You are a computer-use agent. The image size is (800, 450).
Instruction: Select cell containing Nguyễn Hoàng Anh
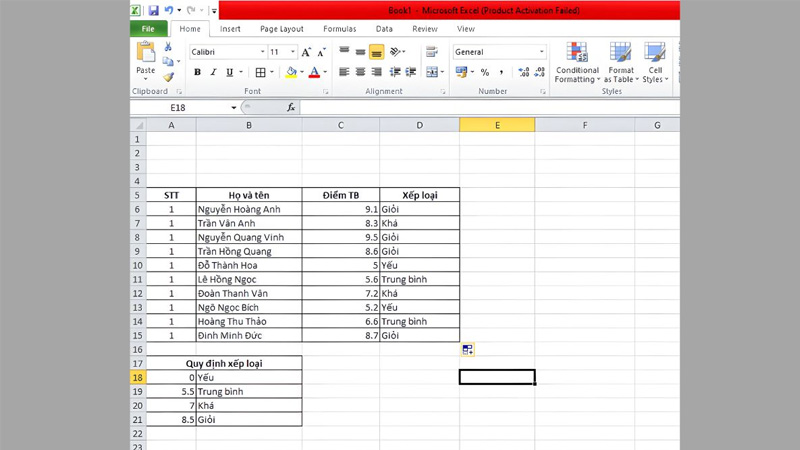tap(249, 209)
